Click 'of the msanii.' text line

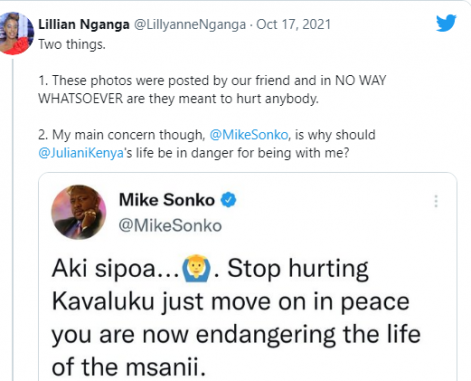[129, 367]
